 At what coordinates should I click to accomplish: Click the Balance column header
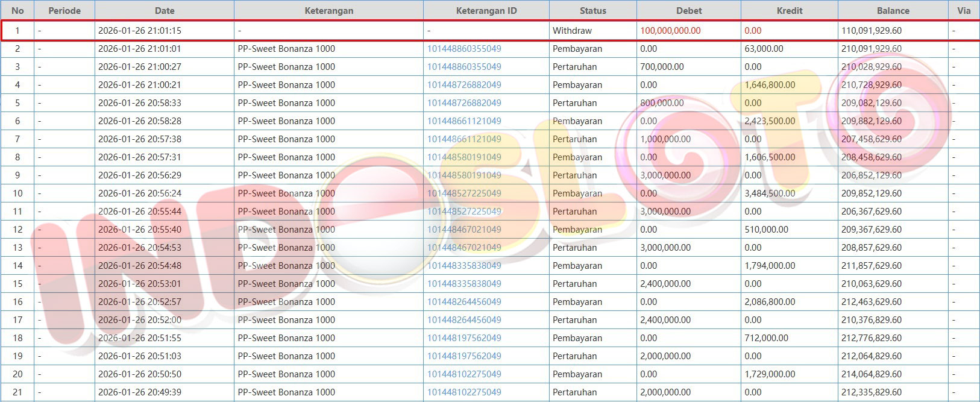tap(893, 10)
